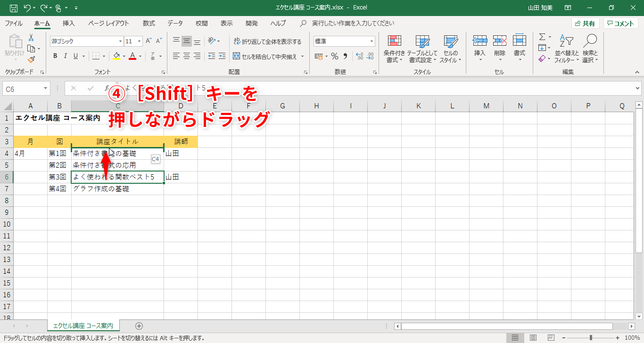Screen dimensions: 644x343
Task: Click the Undo arrow icon
Action: 26,8
